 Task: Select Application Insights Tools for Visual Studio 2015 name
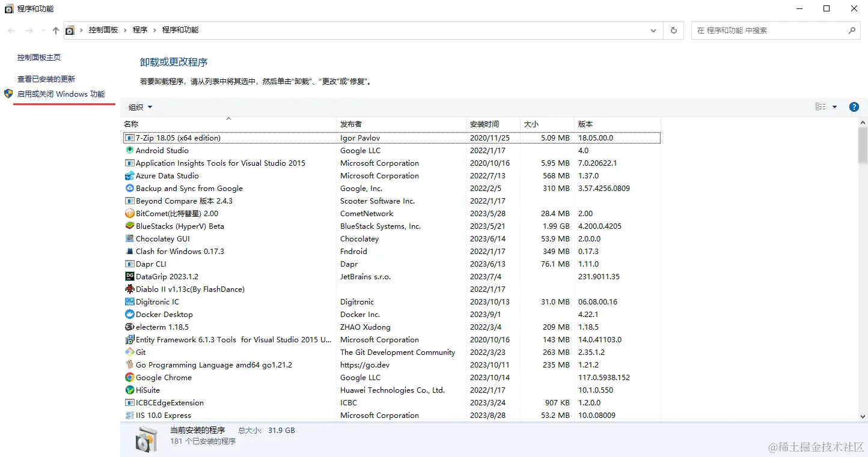point(221,163)
